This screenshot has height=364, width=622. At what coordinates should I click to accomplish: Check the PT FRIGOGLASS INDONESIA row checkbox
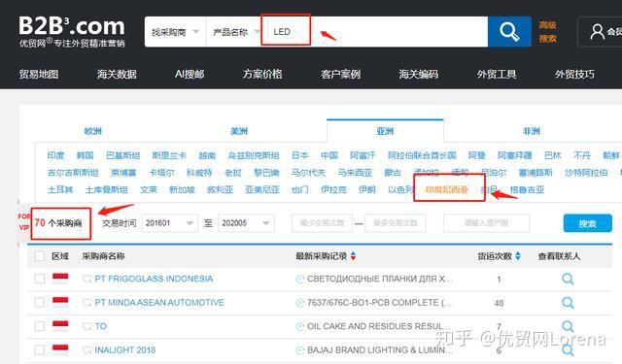click(x=40, y=279)
